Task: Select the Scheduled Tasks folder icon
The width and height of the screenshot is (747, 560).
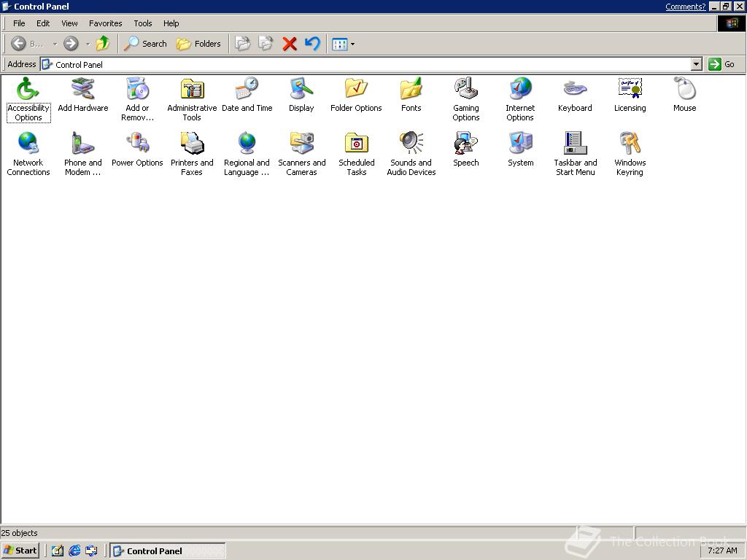Action: tap(356, 144)
